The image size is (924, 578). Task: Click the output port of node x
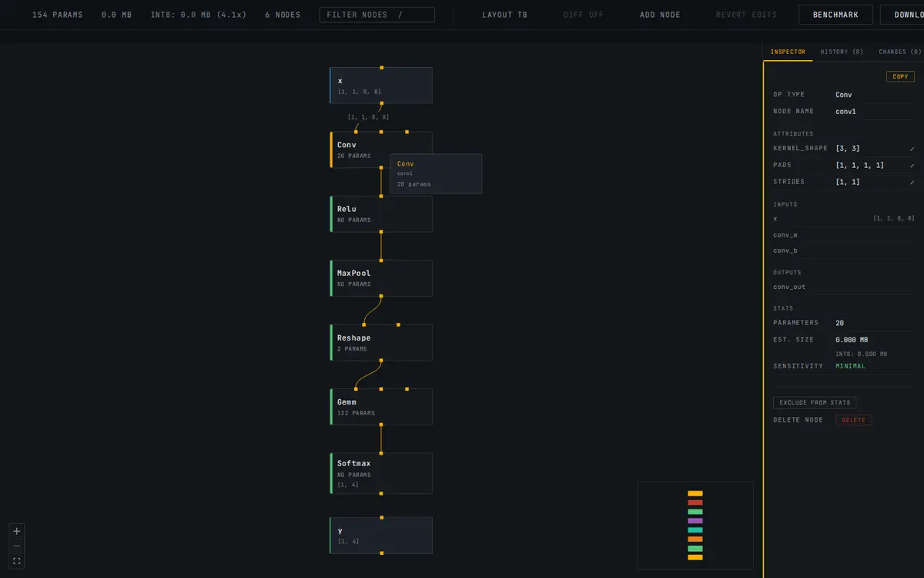[381, 103]
